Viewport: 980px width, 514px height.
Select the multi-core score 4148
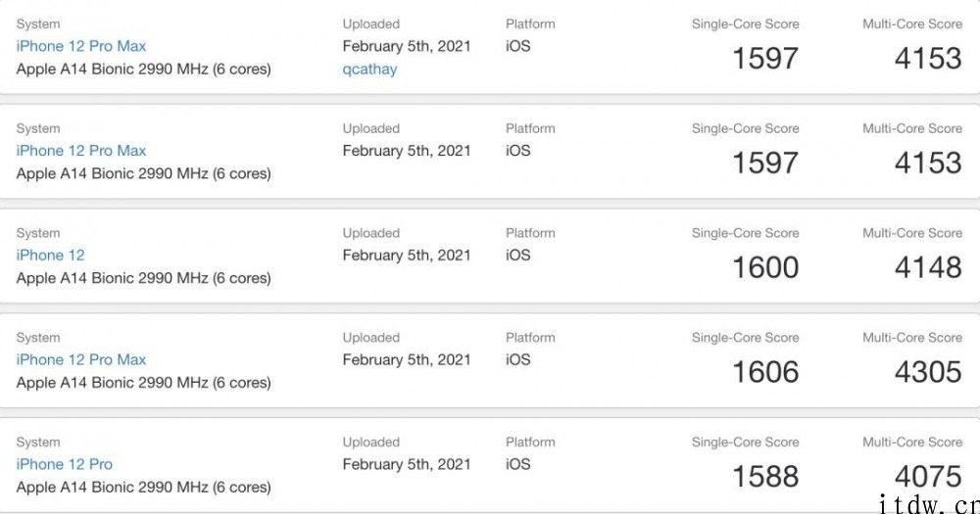point(928,267)
